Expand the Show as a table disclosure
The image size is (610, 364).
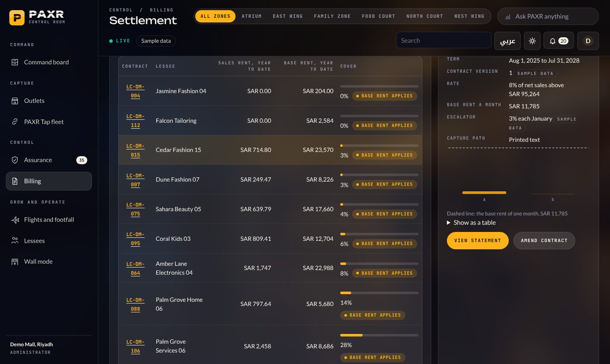pyautogui.click(x=471, y=223)
